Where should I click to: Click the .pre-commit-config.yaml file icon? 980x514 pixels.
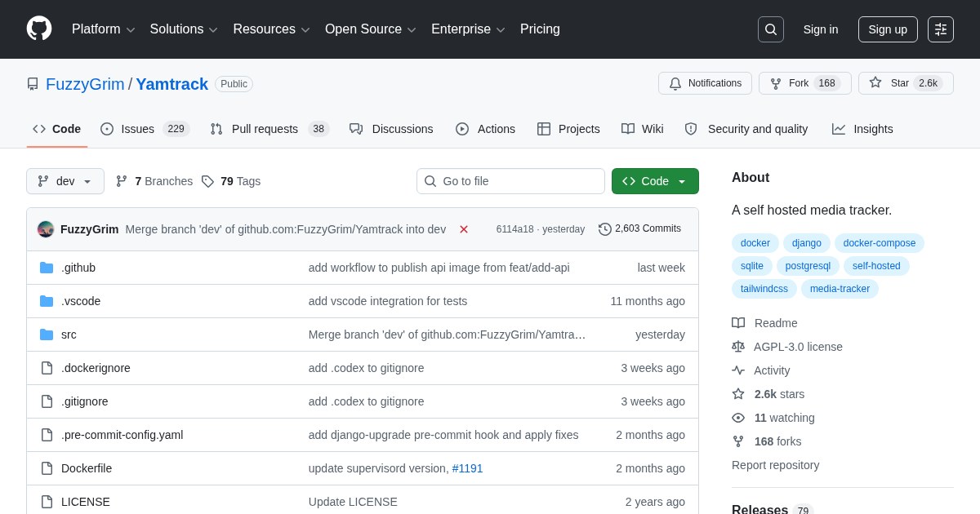47,435
